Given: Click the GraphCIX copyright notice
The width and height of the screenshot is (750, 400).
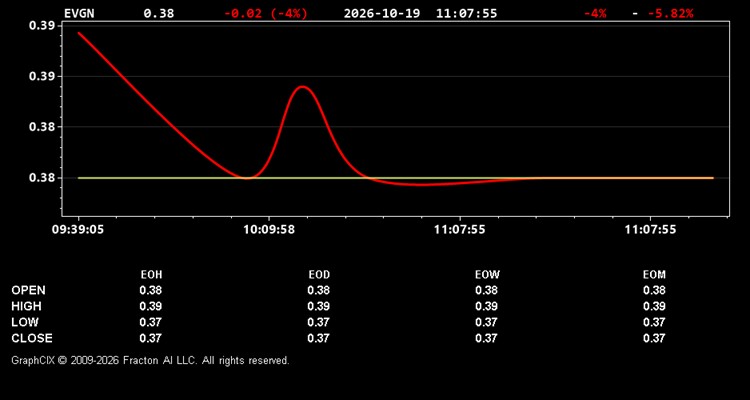Looking at the screenshot, I should 150,360.
